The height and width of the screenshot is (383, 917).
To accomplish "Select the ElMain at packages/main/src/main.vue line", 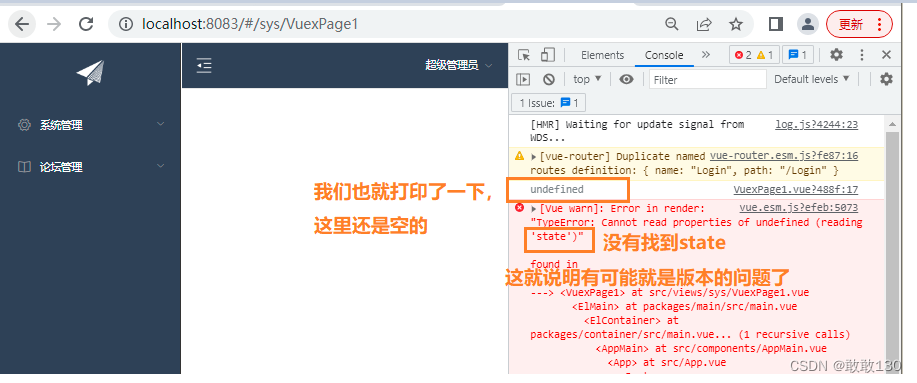I will 684,306.
